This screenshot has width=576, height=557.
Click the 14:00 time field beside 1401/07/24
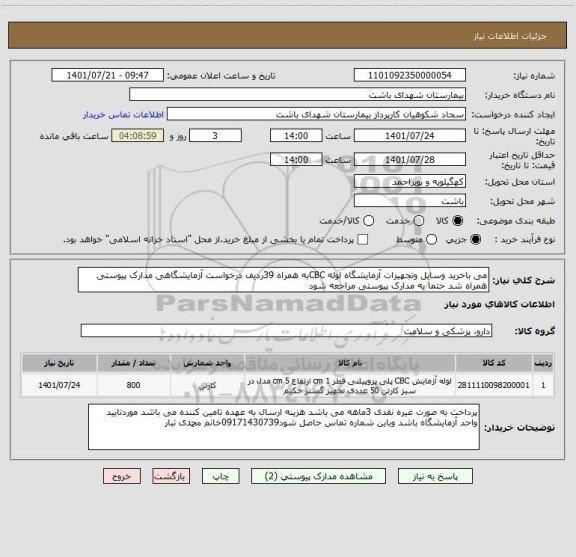(x=296, y=136)
